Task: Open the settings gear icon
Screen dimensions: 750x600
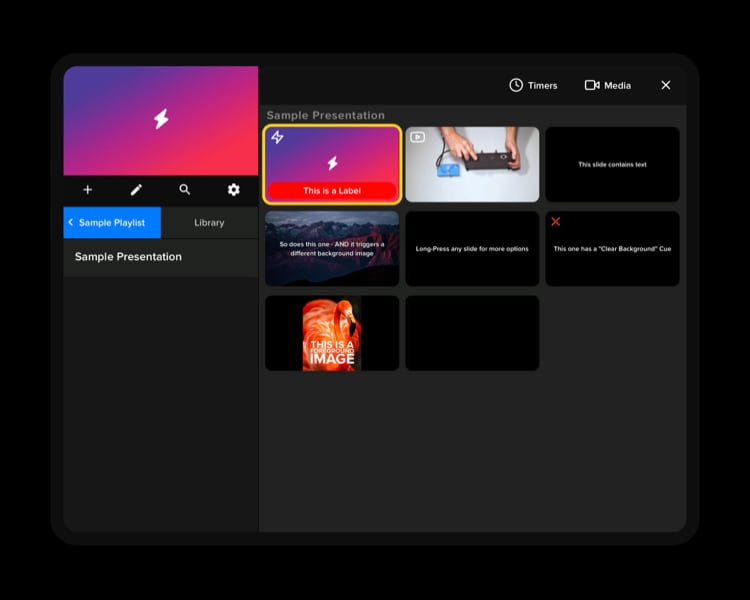Action: point(234,190)
